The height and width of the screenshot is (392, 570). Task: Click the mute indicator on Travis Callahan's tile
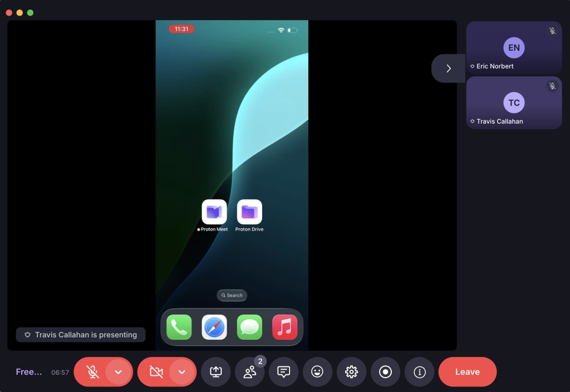(x=552, y=86)
